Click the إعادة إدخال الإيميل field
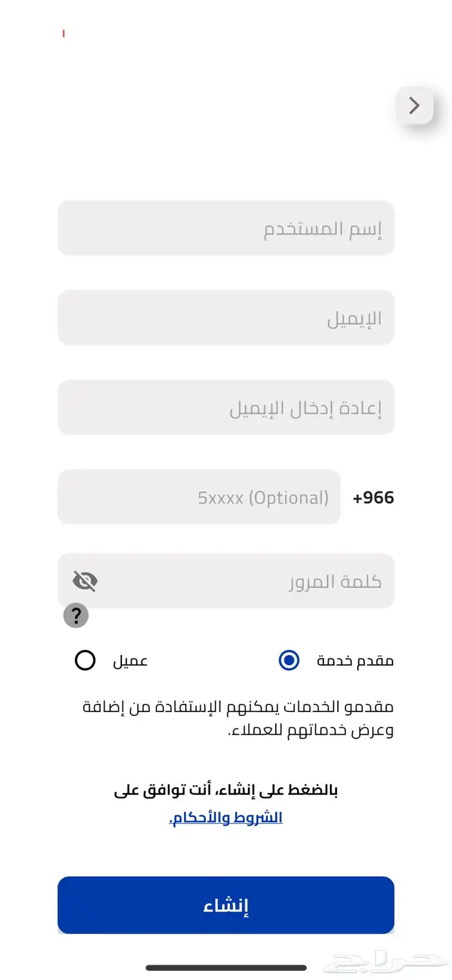Image resolution: width=452 pixels, height=980 pixels. 225,407
